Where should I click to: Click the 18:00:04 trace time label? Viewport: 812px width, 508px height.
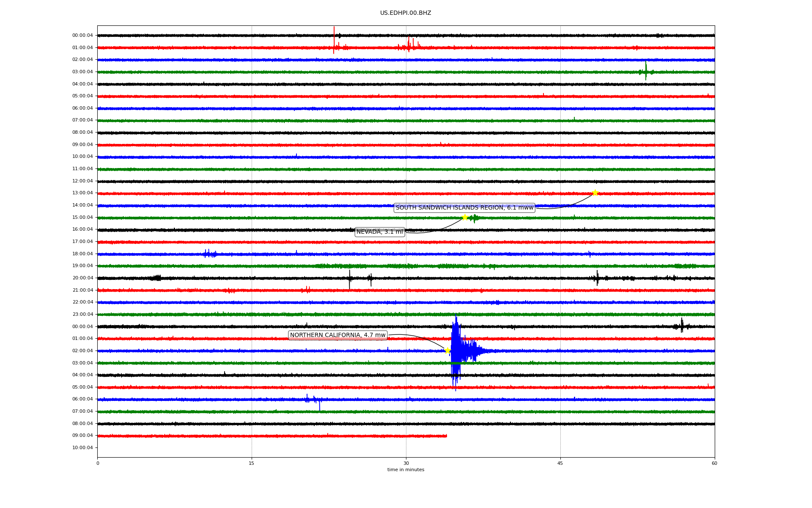click(x=82, y=254)
